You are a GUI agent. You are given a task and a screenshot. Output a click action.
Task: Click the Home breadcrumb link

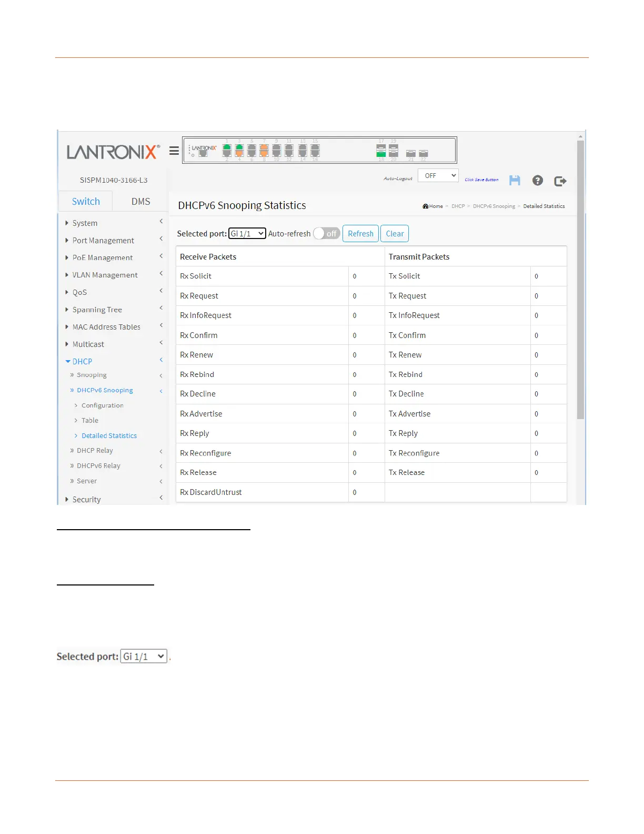[436, 206]
